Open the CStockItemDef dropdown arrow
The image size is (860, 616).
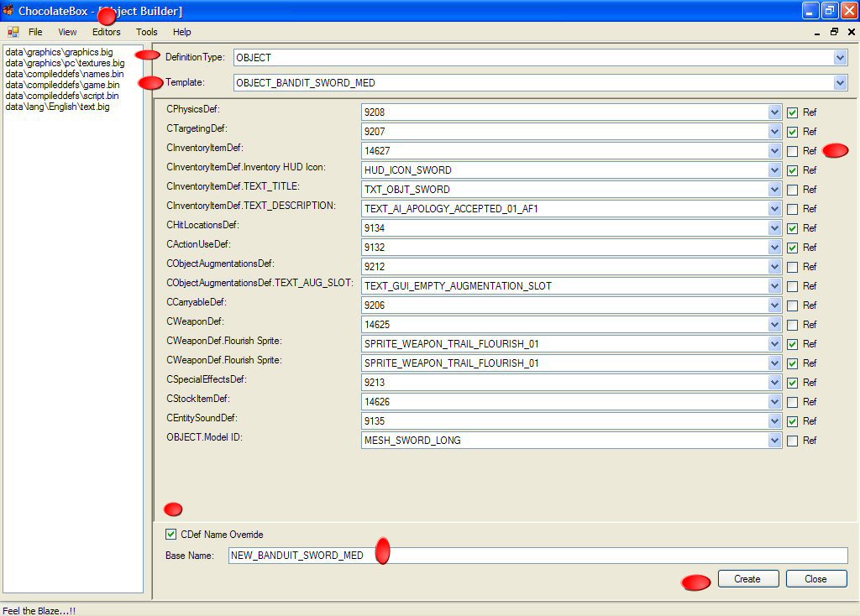point(774,402)
